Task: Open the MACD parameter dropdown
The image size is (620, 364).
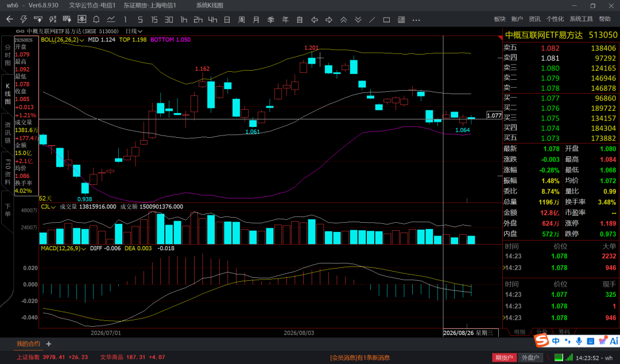Action: click(x=84, y=249)
